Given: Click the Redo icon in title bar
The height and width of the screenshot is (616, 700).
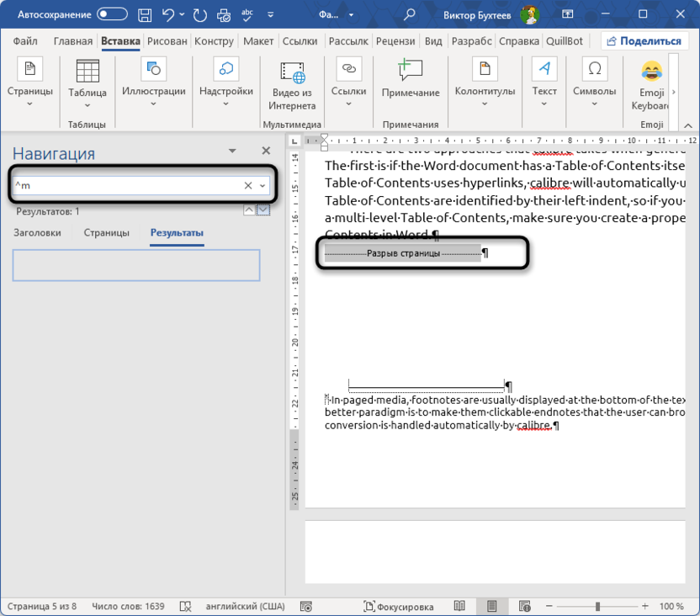Looking at the screenshot, I should (x=199, y=15).
